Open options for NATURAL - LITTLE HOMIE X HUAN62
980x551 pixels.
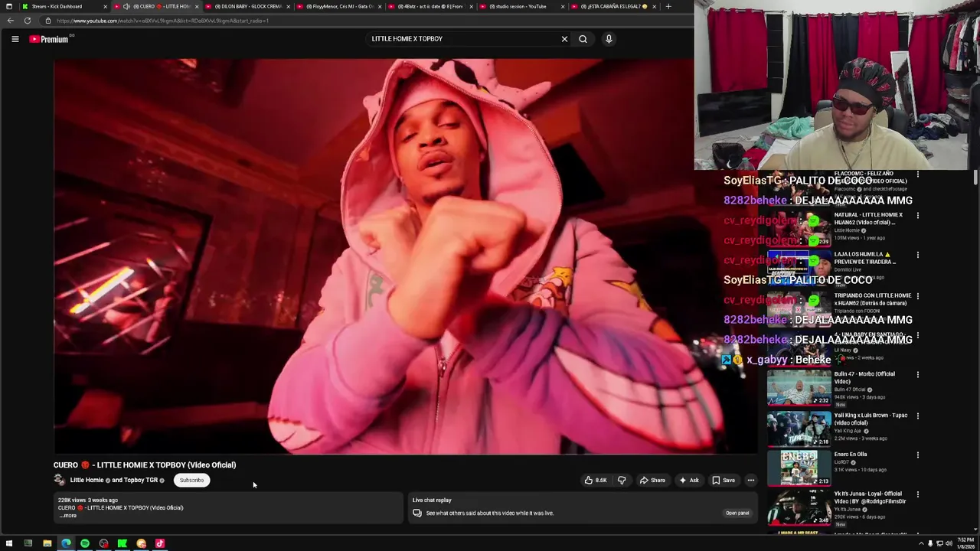[x=917, y=216]
